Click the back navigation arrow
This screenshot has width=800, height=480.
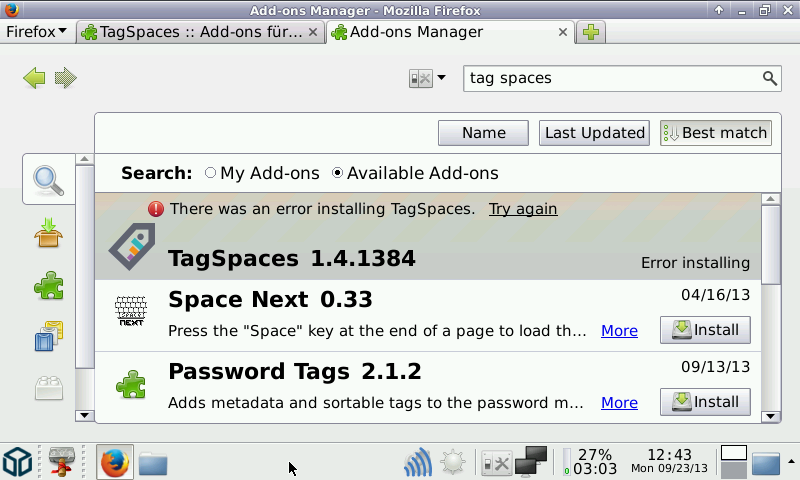34,78
